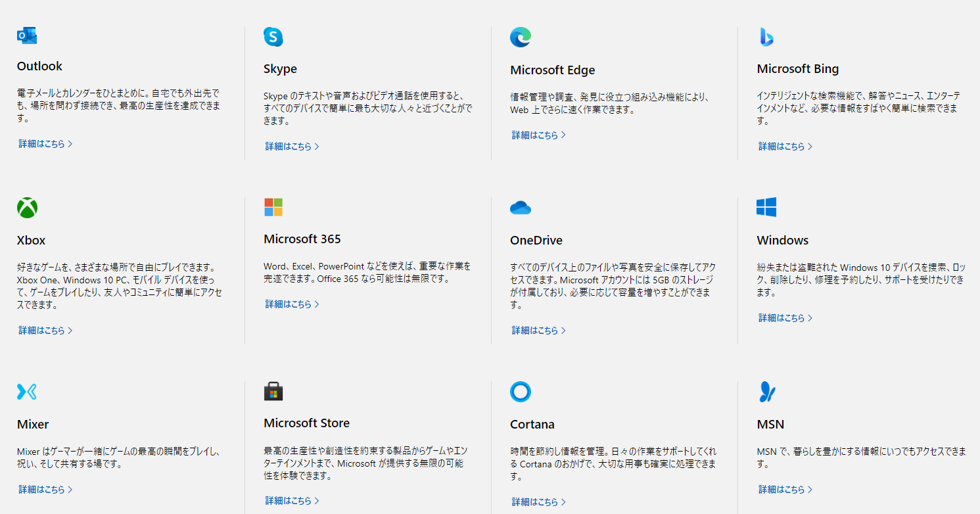This screenshot has width=980, height=514.
Task: Click the Skype heading text
Action: click(280, 69)
